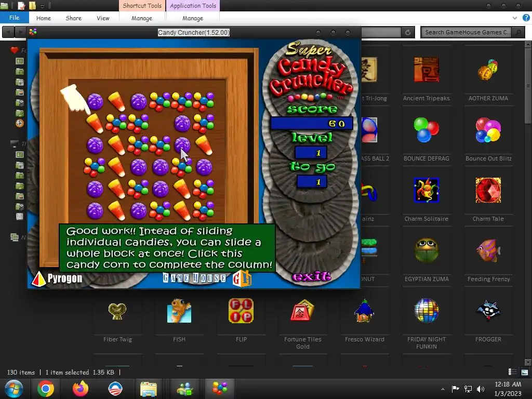Click the Quick Access Toolbar dropdown arrow
532x399 pixels.
pyautogui.click(x=43, y=6)
